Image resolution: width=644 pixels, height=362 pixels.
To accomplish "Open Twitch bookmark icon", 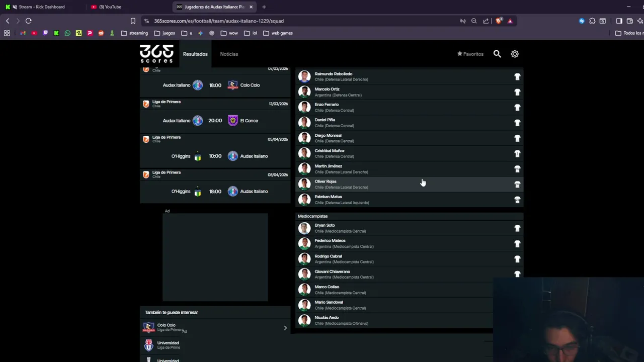I will pyautogui.click(x=45, y=33).
